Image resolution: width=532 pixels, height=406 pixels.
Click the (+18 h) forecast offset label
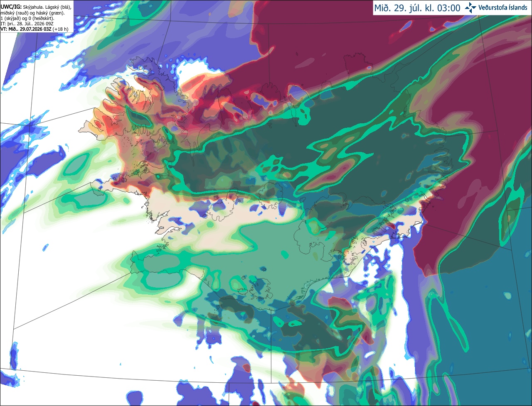coord(60,29)
